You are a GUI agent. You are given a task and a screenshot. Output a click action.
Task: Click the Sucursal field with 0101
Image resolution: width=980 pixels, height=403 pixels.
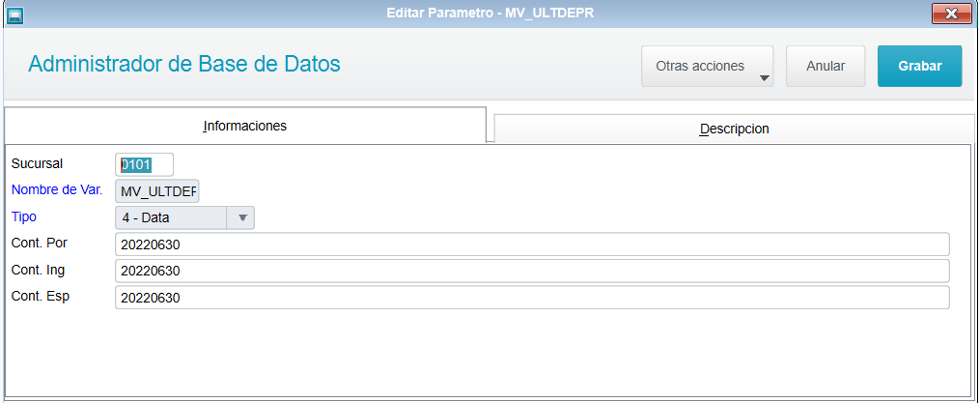click(145, 164)
